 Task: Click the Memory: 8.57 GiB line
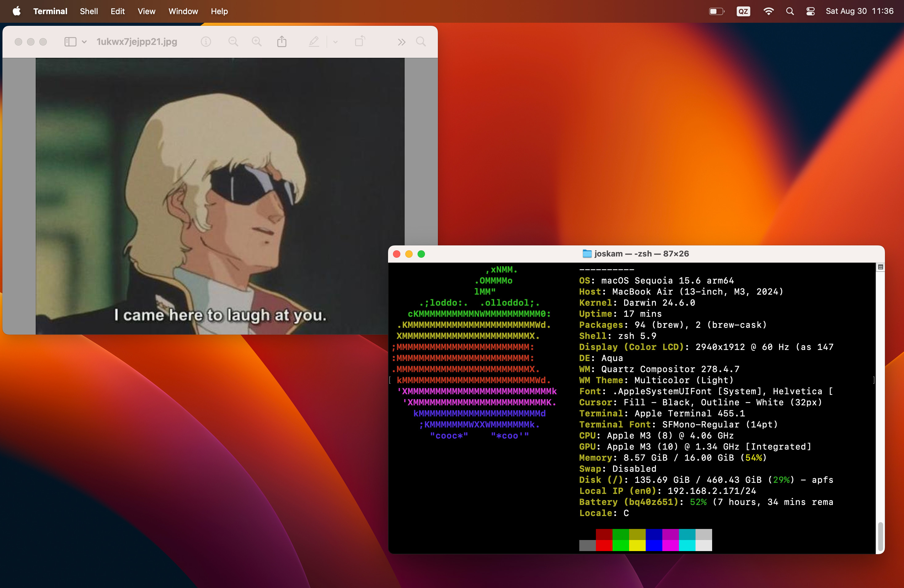click(x=673, y=457)
